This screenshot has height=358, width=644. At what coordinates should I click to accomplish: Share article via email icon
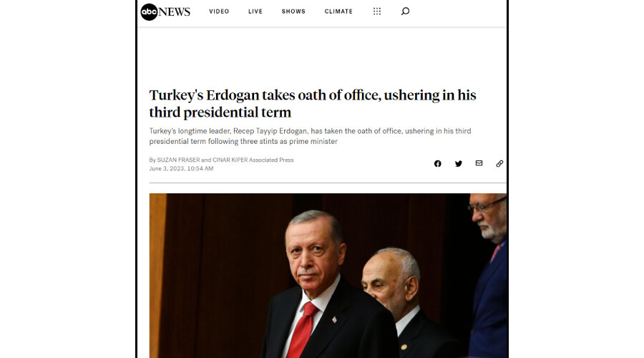click(479, 163)
